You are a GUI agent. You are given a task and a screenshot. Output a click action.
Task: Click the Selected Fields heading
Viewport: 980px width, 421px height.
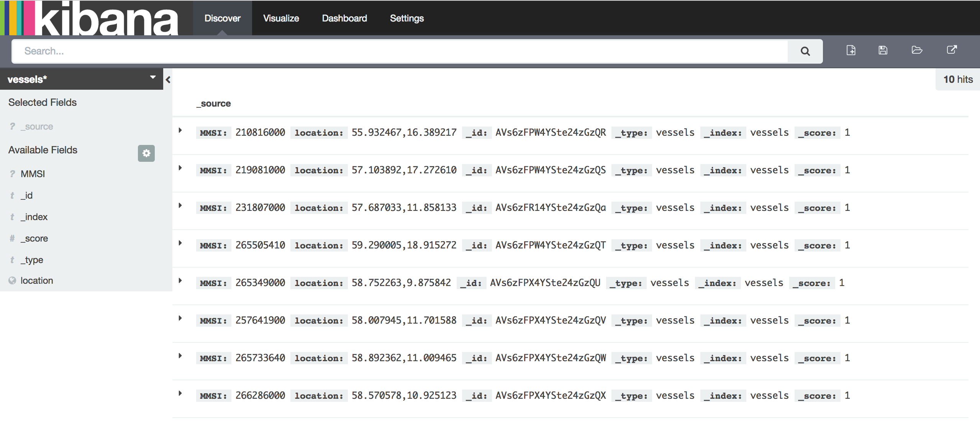(43, 102)
